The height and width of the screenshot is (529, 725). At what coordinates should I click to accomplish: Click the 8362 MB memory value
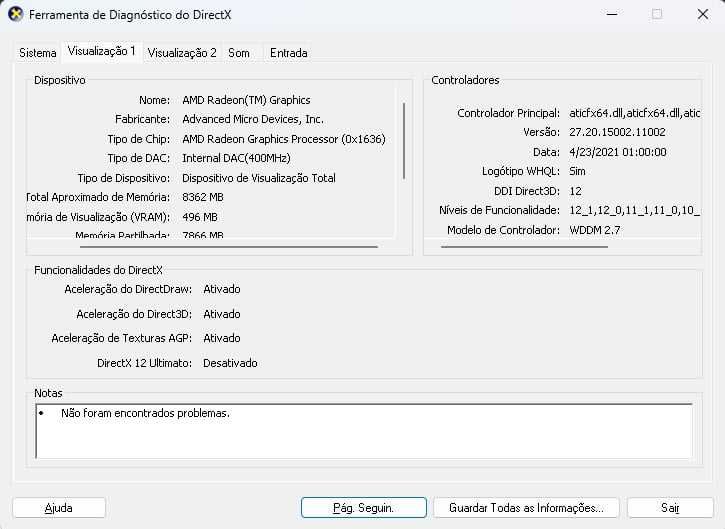[x=203, y=197]
